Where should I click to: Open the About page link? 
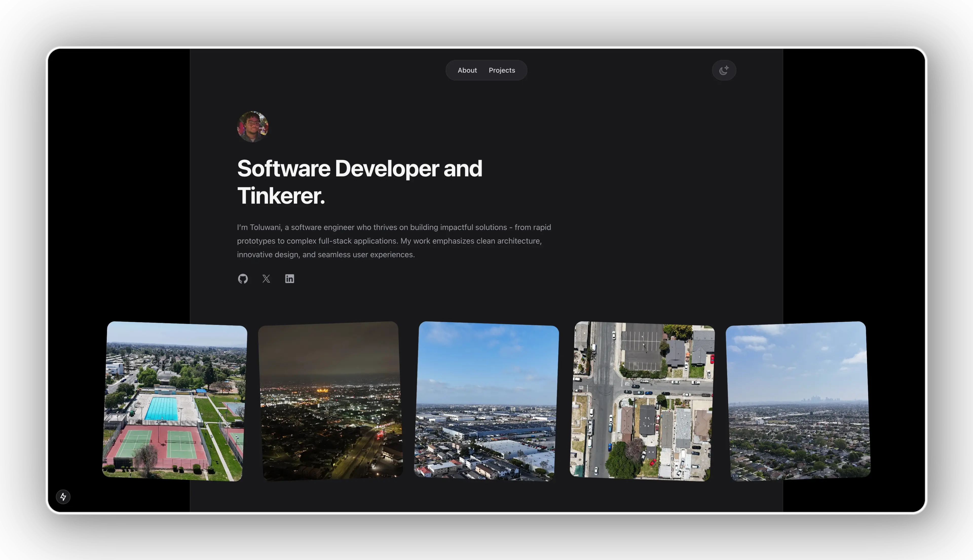coord(467,70)
